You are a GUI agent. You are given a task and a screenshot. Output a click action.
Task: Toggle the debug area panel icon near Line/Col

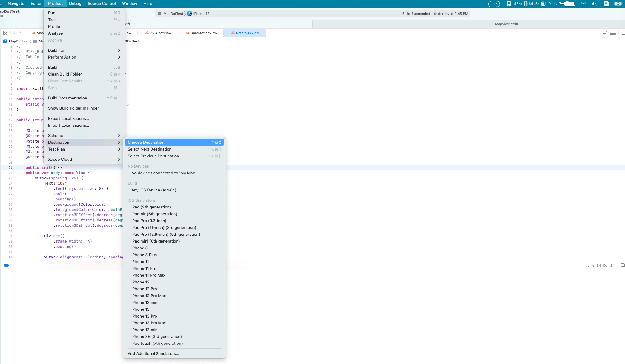click(622, 265)
